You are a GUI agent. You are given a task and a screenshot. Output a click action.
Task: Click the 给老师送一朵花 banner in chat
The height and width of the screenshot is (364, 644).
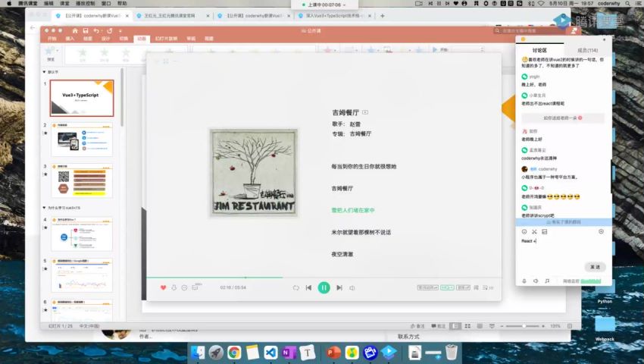click(x=563, y=118)
